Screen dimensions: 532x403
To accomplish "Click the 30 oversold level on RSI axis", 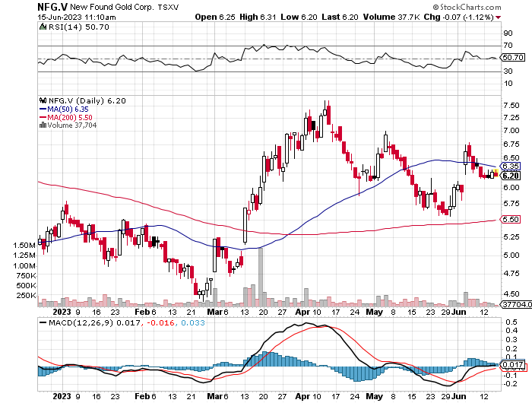I will (x=508, y=71).
